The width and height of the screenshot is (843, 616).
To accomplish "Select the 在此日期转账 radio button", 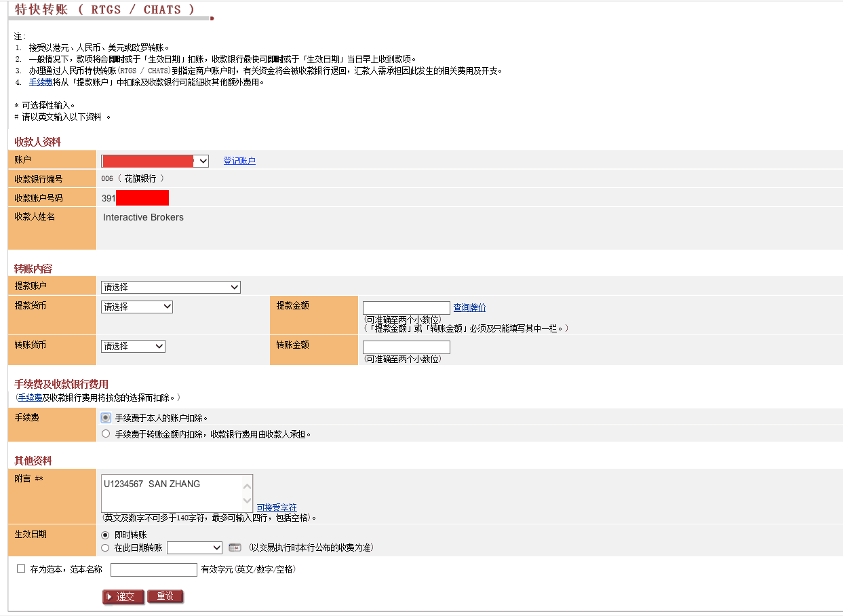I will (x=105, y=547).
